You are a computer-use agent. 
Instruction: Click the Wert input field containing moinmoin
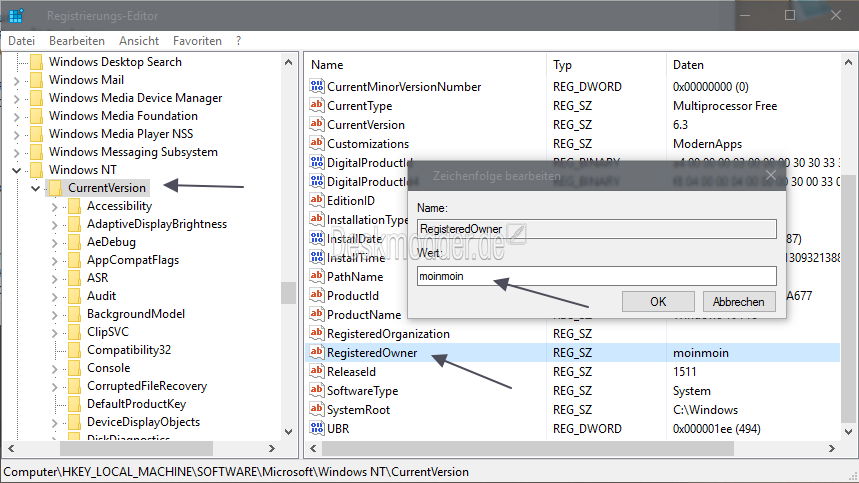[x=597, y=276]
